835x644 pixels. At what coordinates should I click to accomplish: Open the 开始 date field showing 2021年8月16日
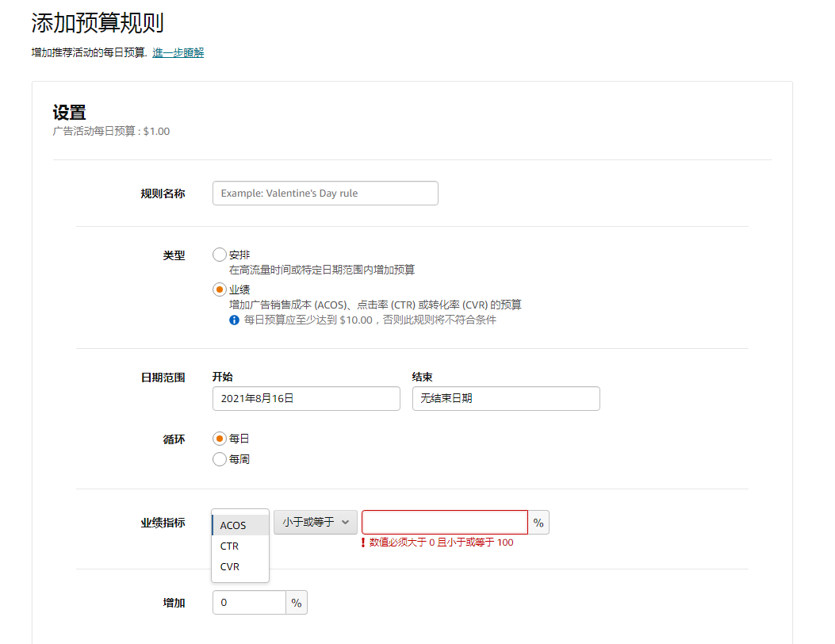tap(305, 398)
